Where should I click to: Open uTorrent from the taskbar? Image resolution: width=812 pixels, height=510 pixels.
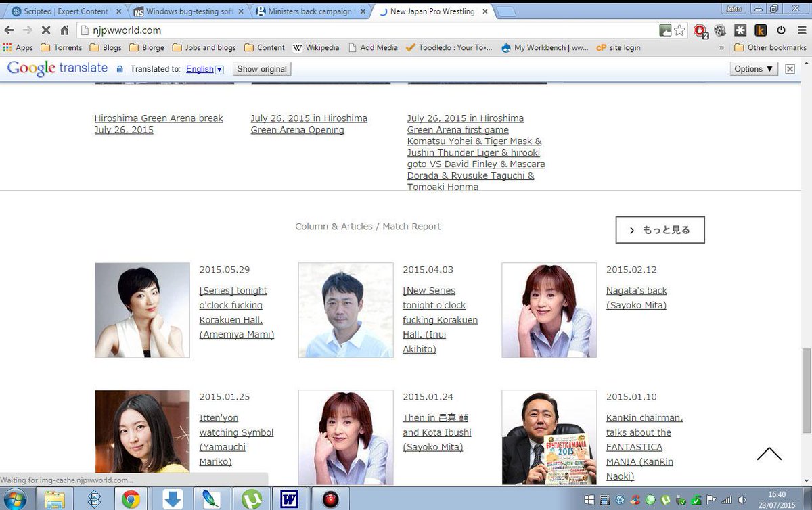coord(252,499)
